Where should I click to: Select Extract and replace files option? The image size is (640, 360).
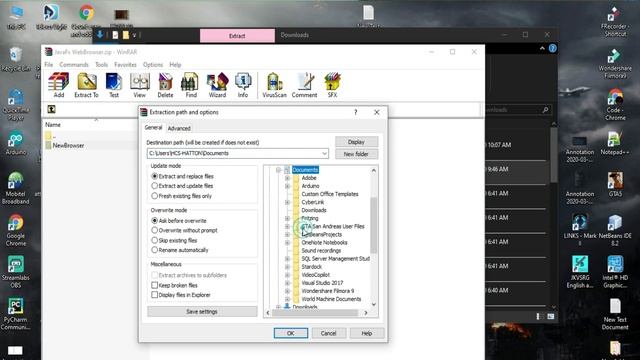click(x=182, y=176)
